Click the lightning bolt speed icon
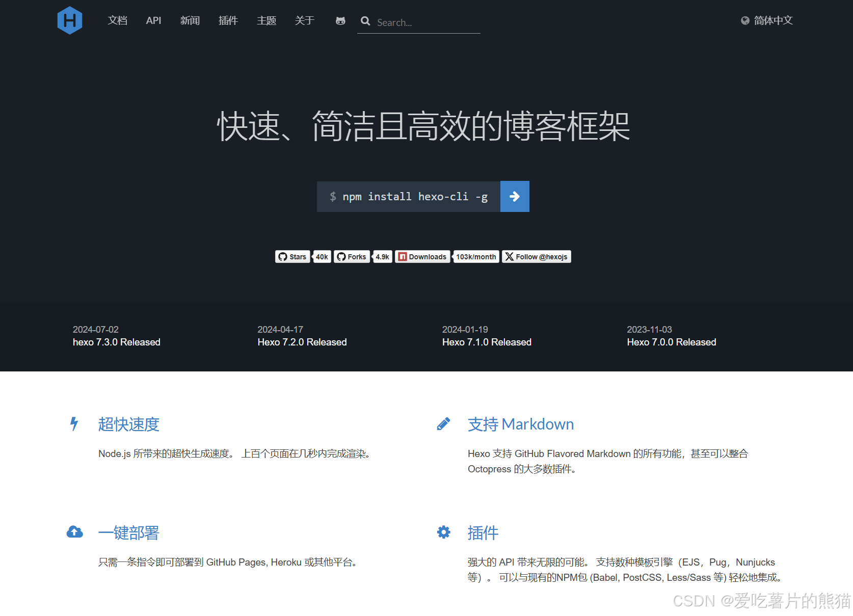Image resolution: width=853 pixels, height=616 pixels. pos(74,424)
